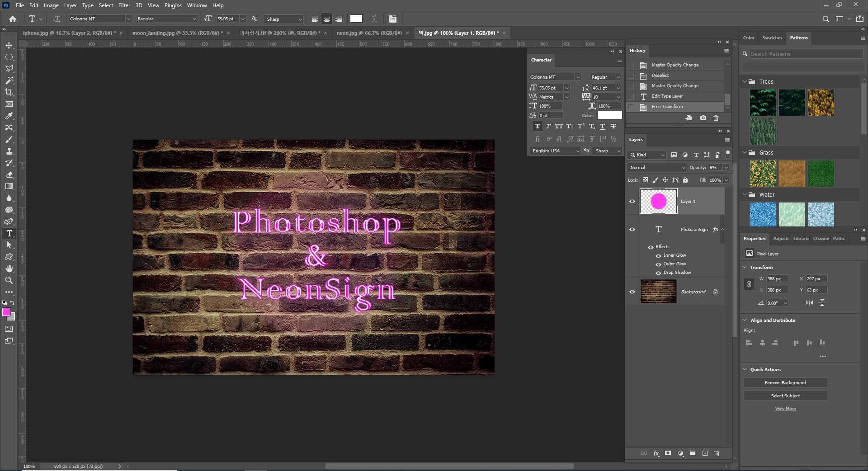
Task: Select the Background layer thumbnail
Action: (658, 292)
